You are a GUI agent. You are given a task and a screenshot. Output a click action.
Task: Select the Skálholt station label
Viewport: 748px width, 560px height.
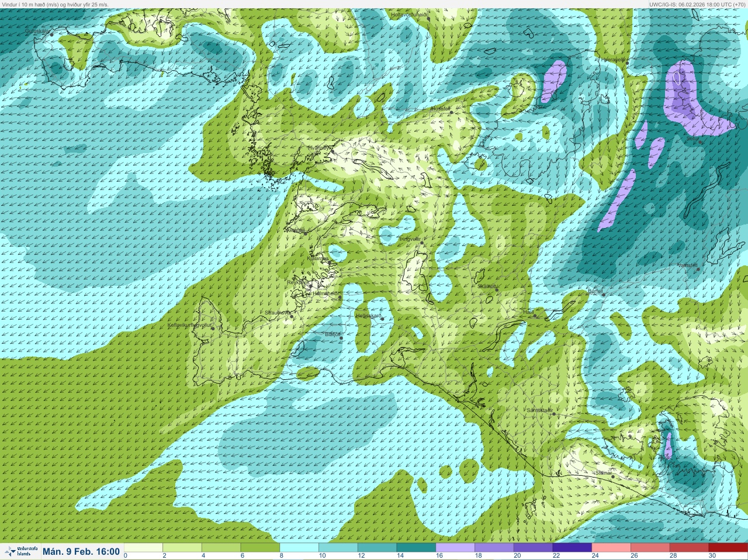pyautogui.click(x=487, y=286)
